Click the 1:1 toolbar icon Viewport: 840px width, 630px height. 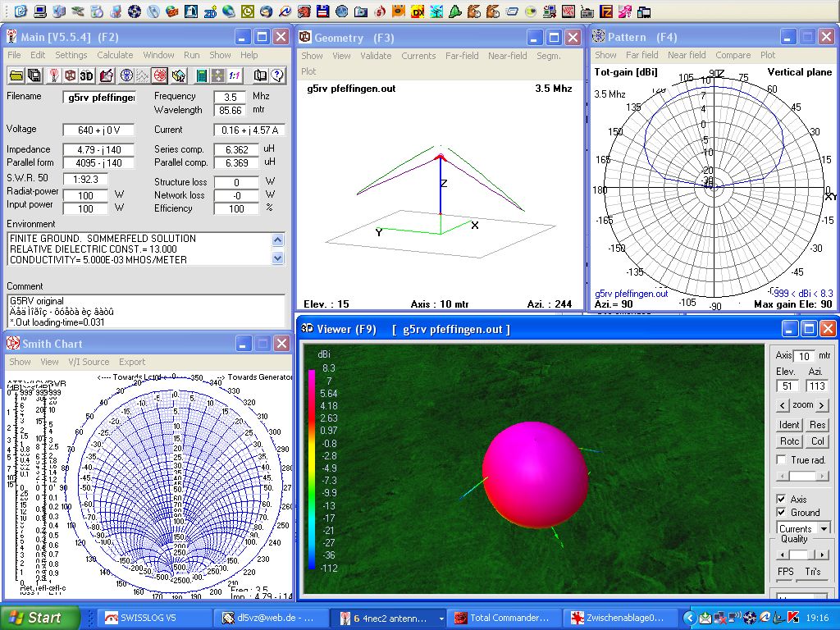tap(235, 75)
